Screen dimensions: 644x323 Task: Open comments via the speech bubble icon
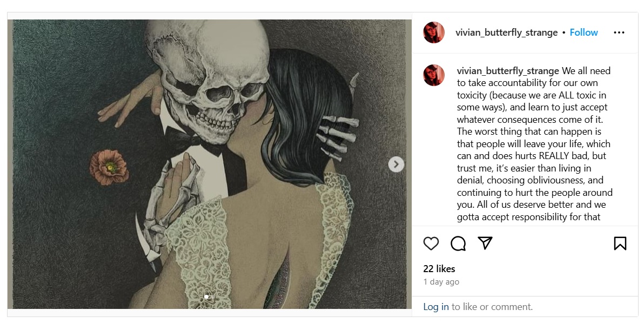pyautogui.click(x=458, y=243)
